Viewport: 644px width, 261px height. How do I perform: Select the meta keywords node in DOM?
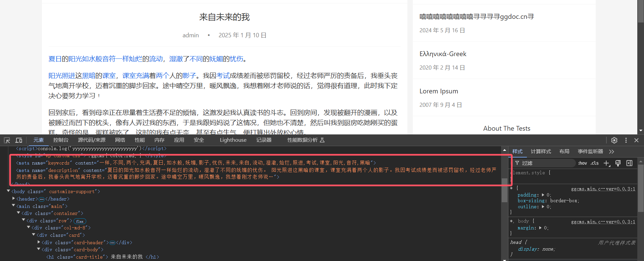click(196, 163)
